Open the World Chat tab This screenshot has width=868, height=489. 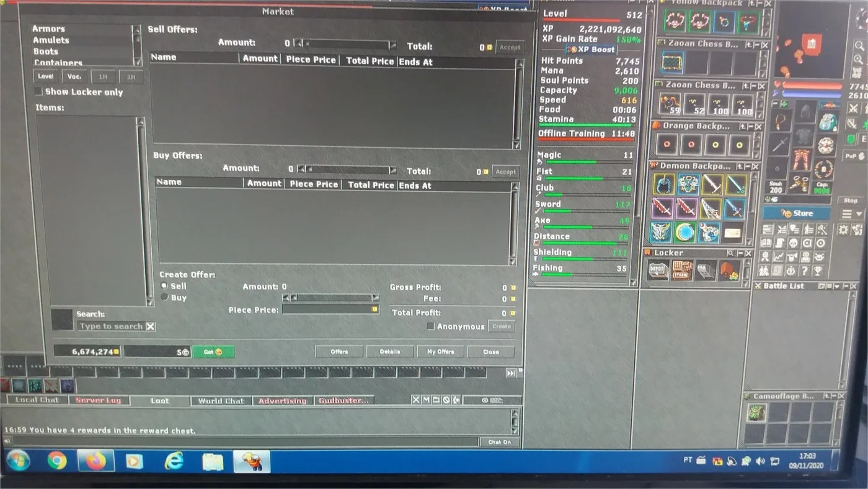point(221,401)
